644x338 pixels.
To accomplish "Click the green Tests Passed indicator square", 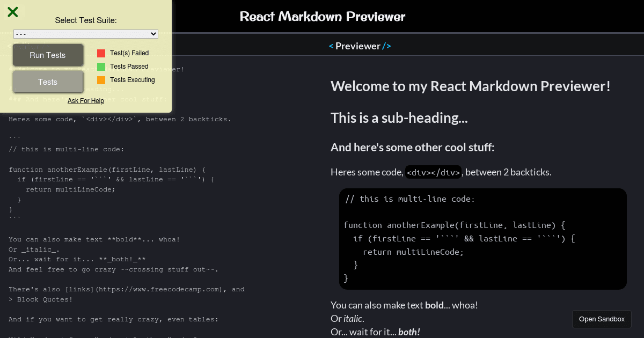I will (x=100, y=67).
